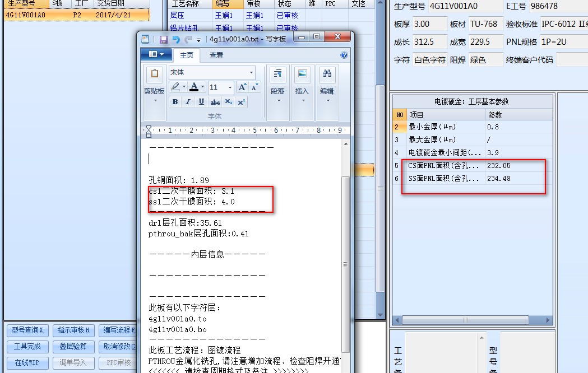Switch to the 主页 ribbon tab
Image resolution: width=588 pixels, height=373 pixels.
186,55
